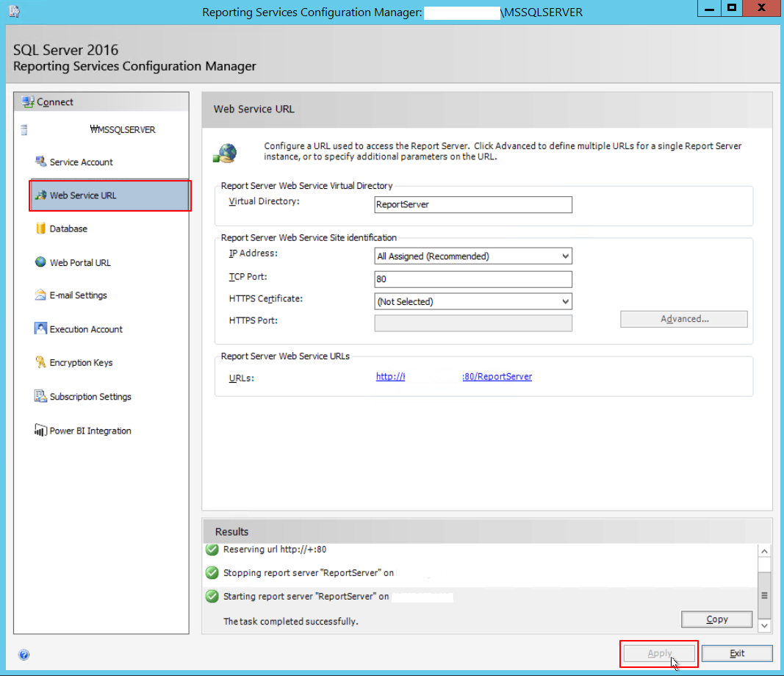The width and height of the screenshot is (784, 676).
Task: Maximize the Configuration Manager window
Action: [732, 9]
